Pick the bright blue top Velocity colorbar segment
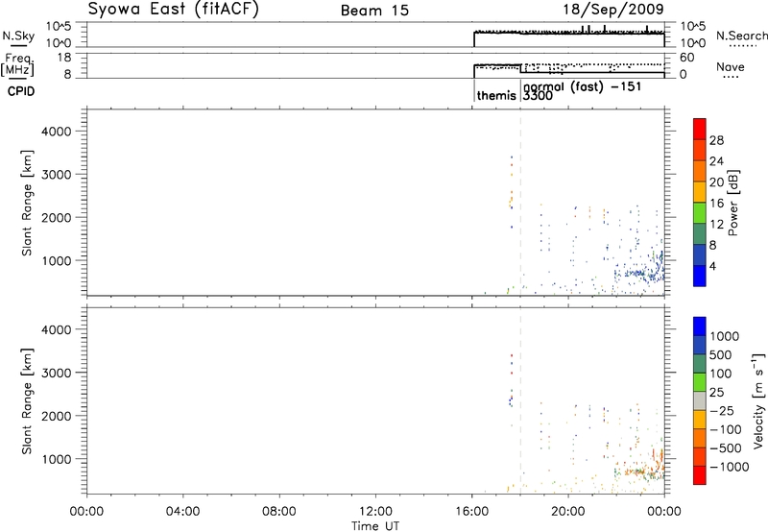 (x=700, y=326)
